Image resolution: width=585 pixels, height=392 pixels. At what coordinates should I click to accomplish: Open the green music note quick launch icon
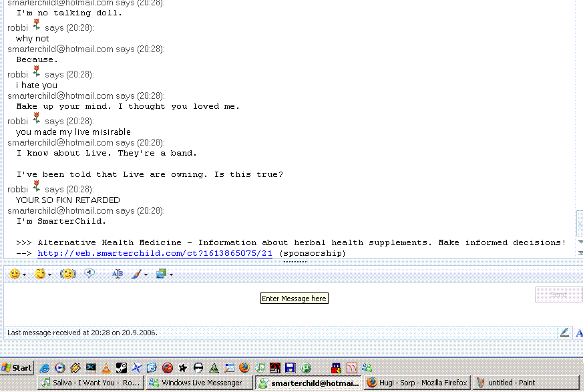260,368
